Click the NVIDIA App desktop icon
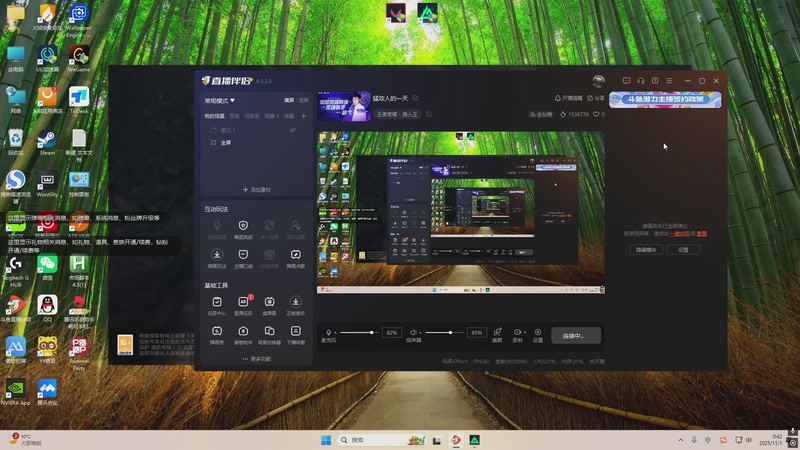The image size is (800, 450). (x=15, y=393)
